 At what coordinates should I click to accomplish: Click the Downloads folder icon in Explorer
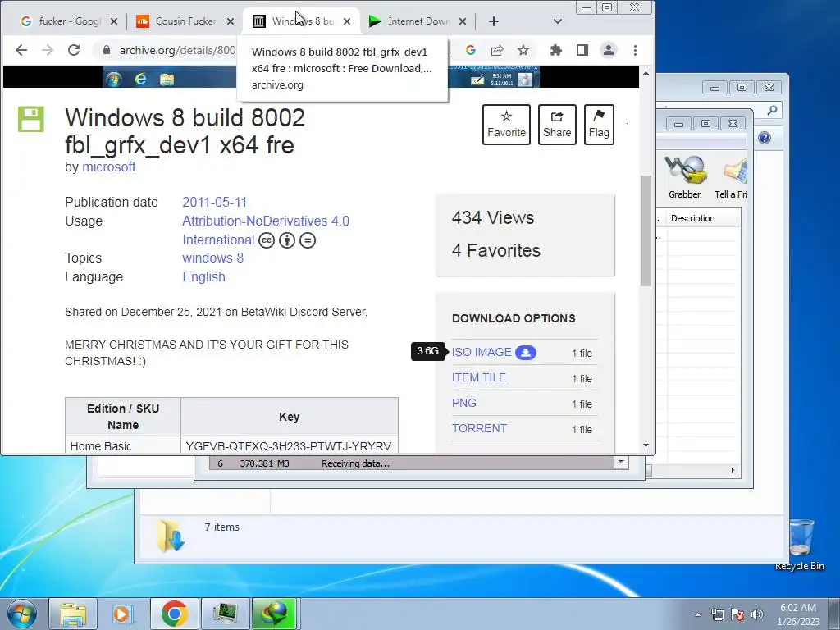(x=171, y=536)
